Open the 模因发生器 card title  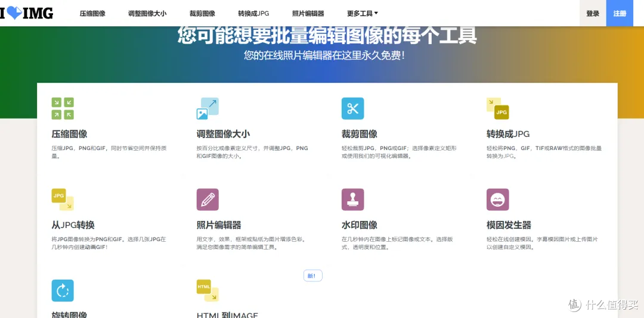[x=509, y=225]
